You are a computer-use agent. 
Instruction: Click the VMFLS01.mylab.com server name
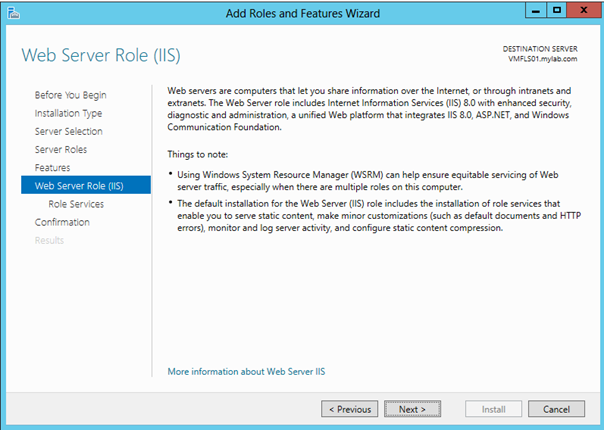542,59
